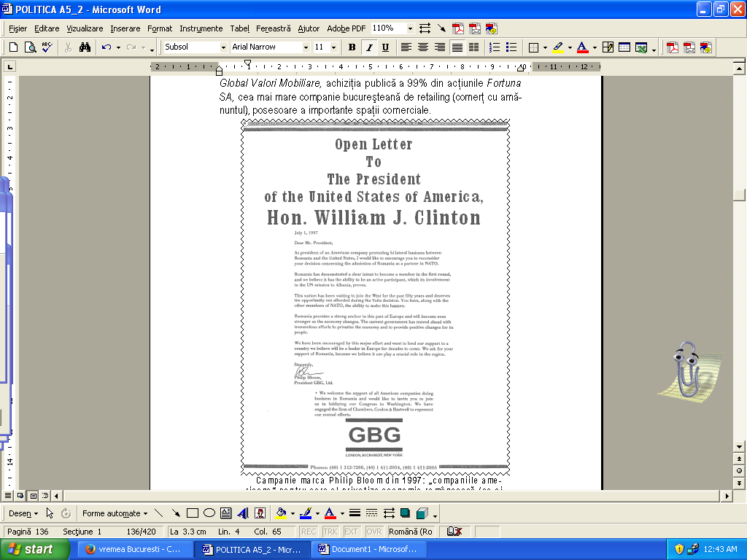Enable numbered list formatting
The width and height of the screenshot is (747, 560).
click(495, 47)
